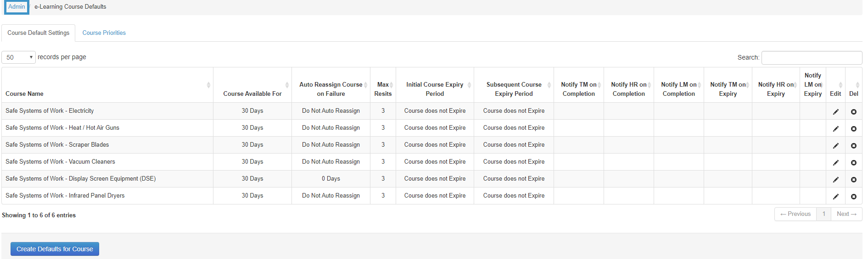The height and width of the screenshot is (259, 868).
Task: Delete the Vacuum Cleaners course defaults
Action: point(853,163)
